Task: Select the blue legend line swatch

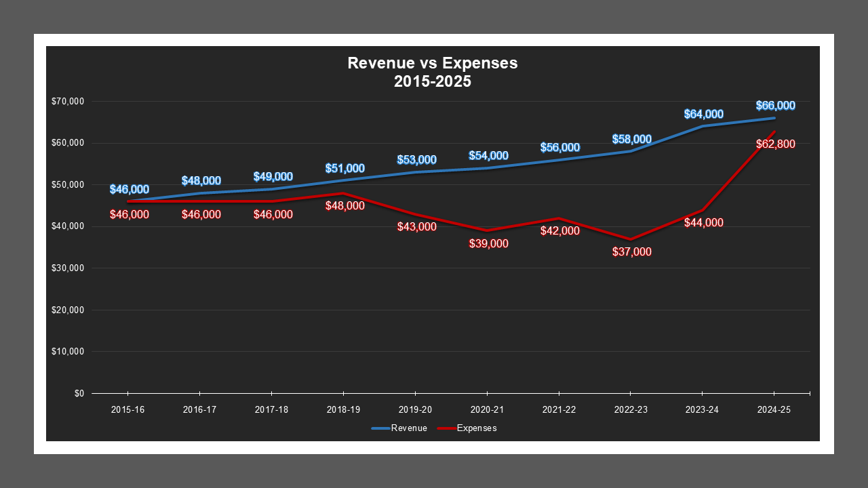Action: point(378,428)
